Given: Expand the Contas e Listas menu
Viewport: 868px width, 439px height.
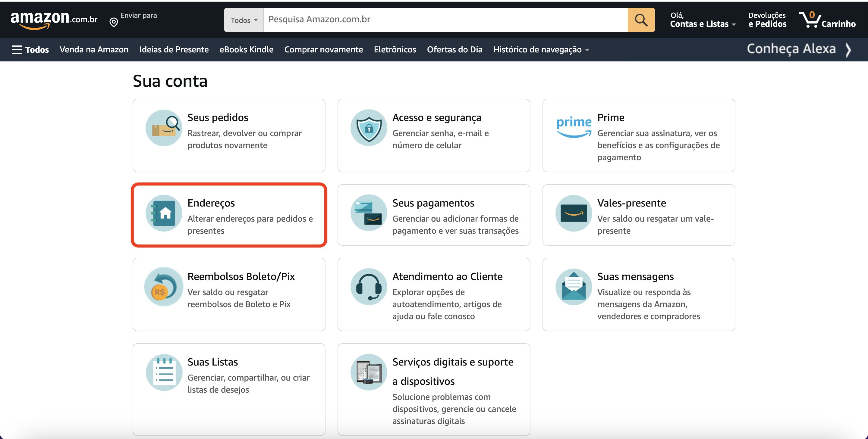Looking at the screenshot, I should 703,20.
